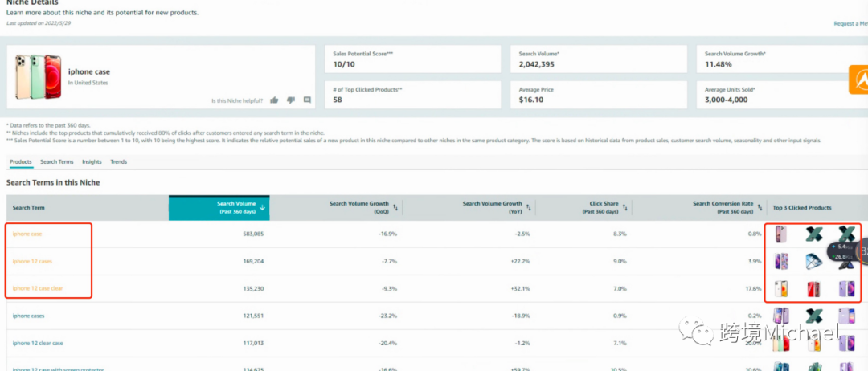Click the Average Units Sold 3,000-4,000 card
This screenshot has height=371, width=868.
[x=782, y=95]
